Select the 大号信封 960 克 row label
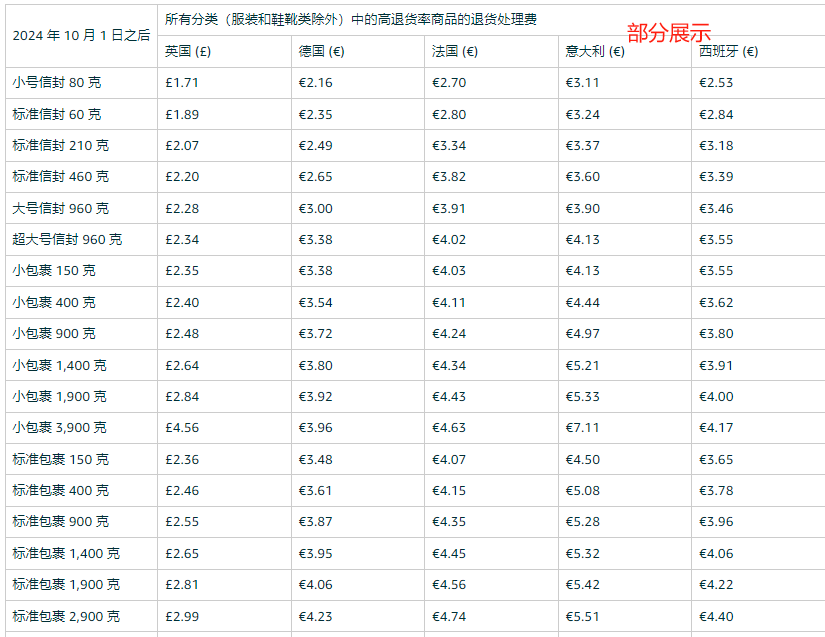Image resolution: width=825 pixels, height=637 pixels. click(57, 208)
